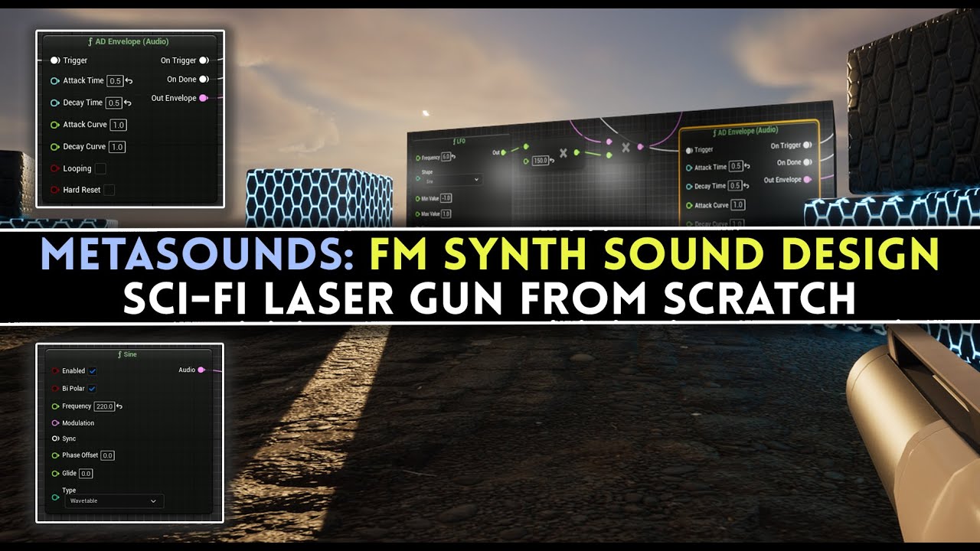This screenshot has height=551, width=980.
Task: Click the LFO Min Value -1.0 field
Action: pyautogui.click(x=446, y=198)
